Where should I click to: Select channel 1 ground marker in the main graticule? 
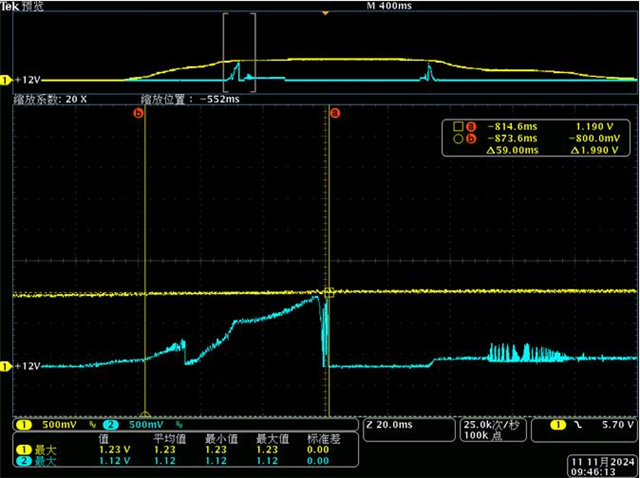tap(5, 366)
